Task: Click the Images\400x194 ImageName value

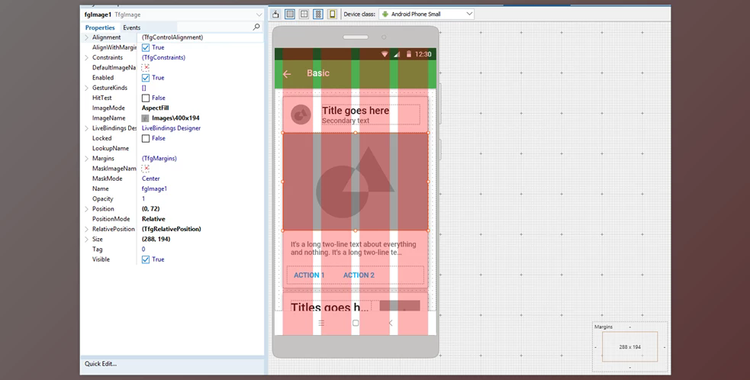Action: point(176,118)
